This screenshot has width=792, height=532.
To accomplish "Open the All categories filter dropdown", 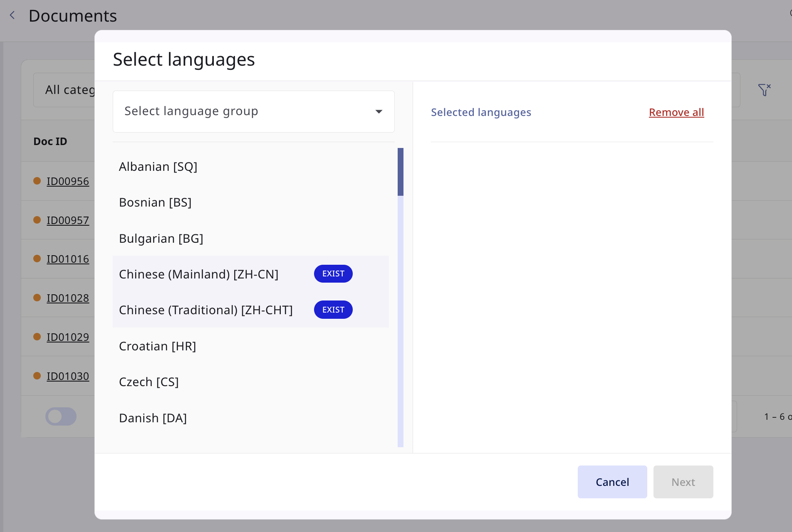I will (64, 90).
